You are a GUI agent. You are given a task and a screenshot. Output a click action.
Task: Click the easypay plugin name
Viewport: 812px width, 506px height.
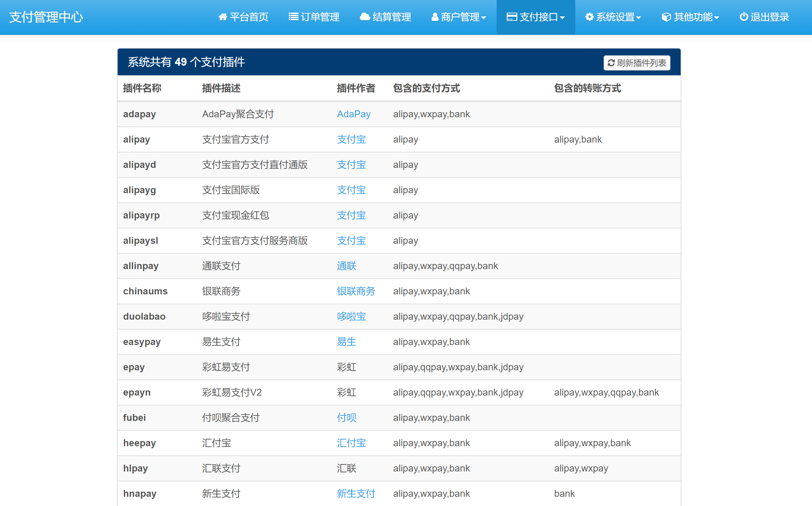point(142,342)
